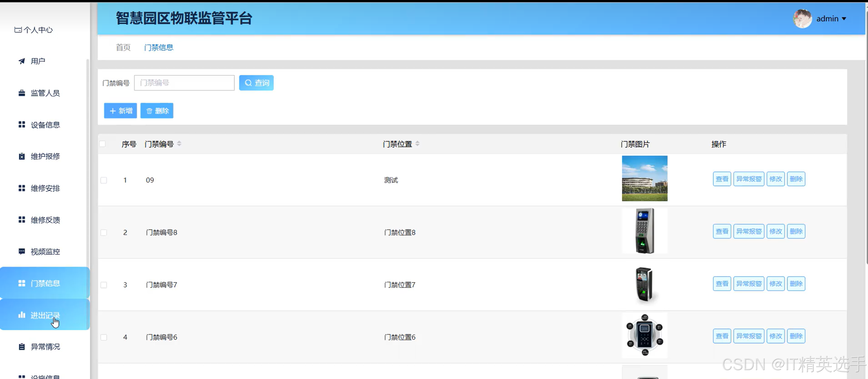The width and height of the screenshot is (868, 379).
Task: Open 进出记录 menu in sidebar
Action: [x=45, y=315]
